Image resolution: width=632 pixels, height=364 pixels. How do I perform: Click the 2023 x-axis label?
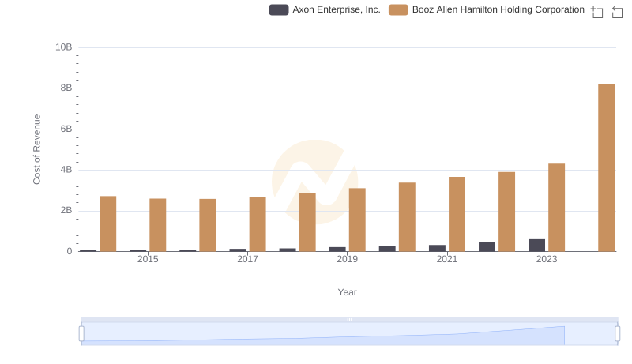pos(547,259)
